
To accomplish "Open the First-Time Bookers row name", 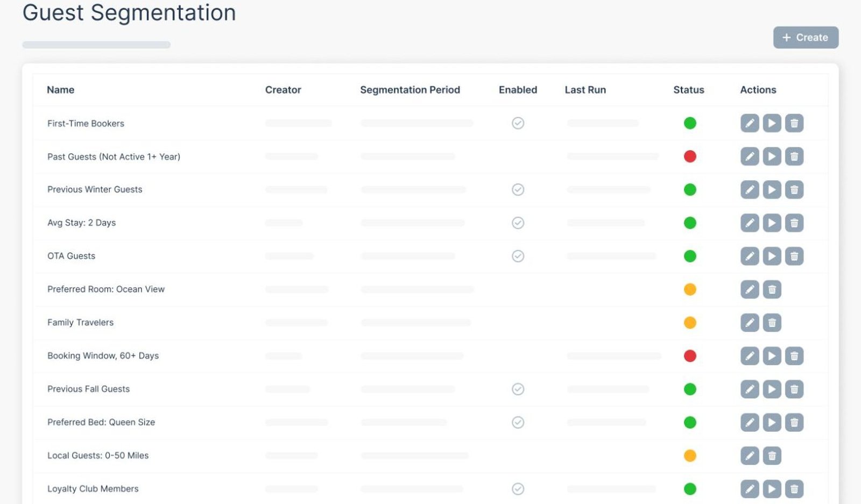I will point(86,124).
